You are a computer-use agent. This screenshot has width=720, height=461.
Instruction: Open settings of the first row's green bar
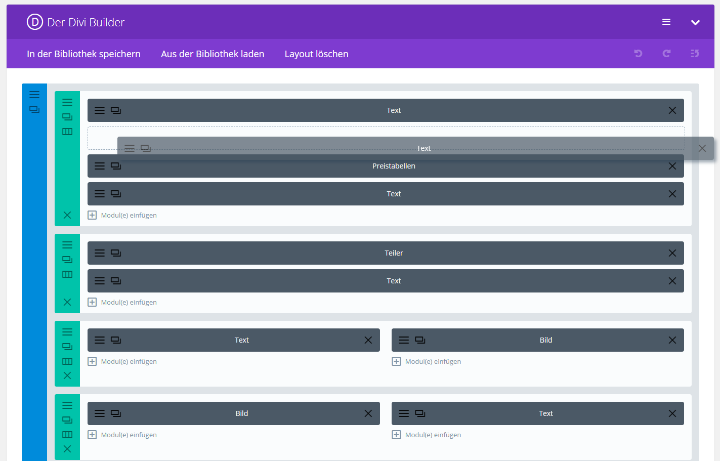[67, 102]
